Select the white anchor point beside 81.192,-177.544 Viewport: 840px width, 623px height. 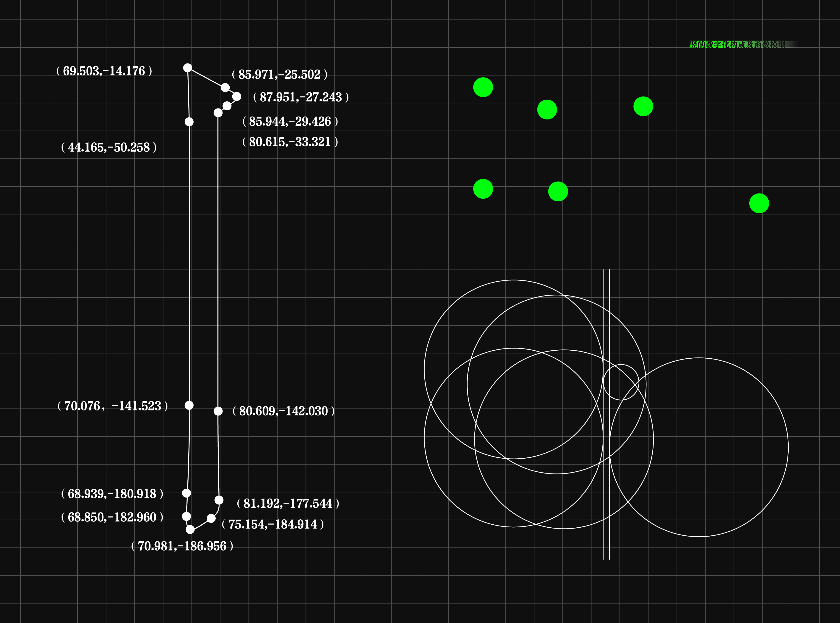[x=219, y=500]
